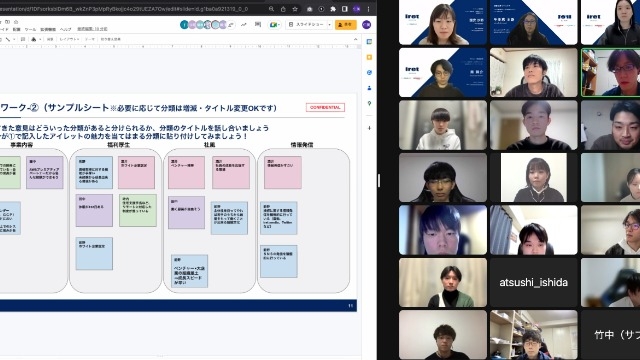Select the 竹中 participant tile
Viewport: 640px width, 360px height.
click(x=611, y=335)
